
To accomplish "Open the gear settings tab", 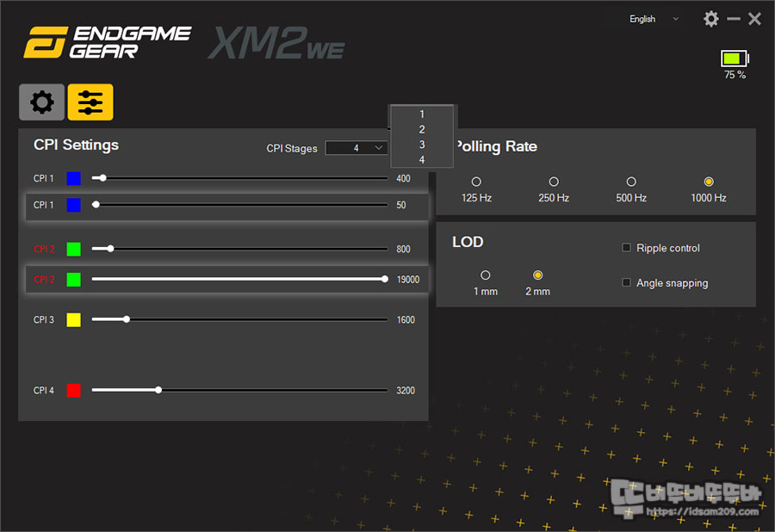I will [42, 102].
